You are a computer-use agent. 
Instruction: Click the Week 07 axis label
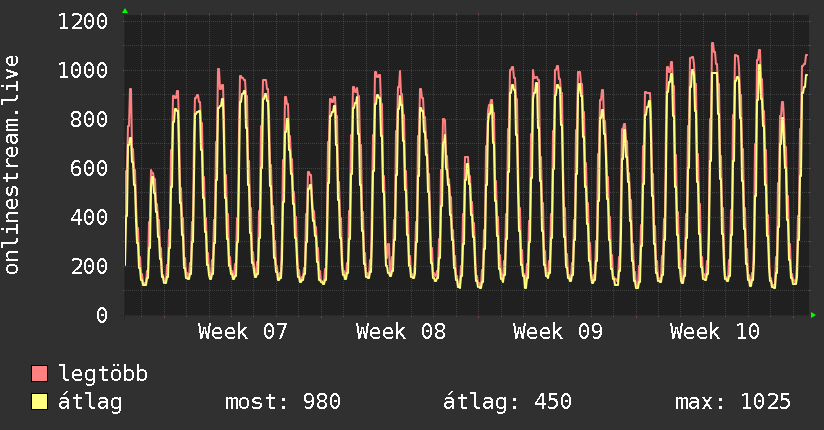coord(243,332)
